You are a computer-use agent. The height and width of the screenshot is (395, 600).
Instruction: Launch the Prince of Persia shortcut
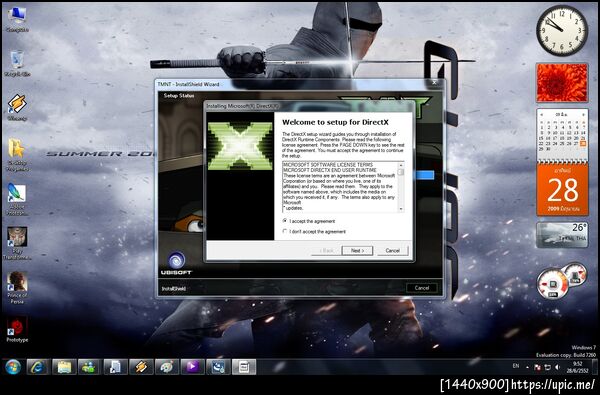pos(17,287)
